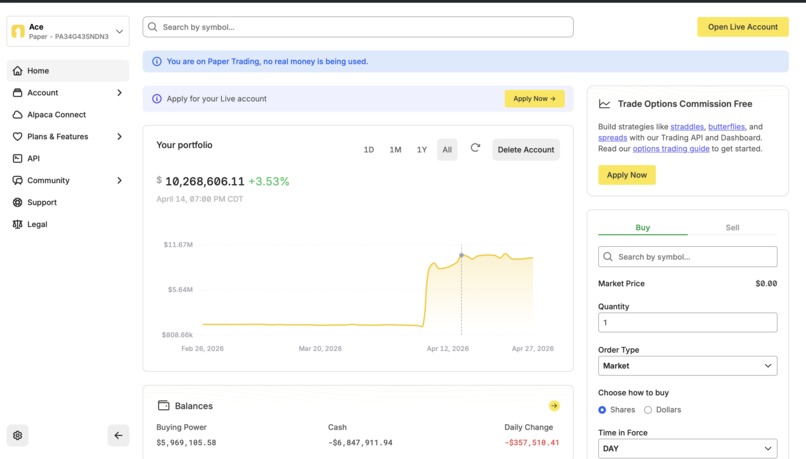Open the Ace account switcher dropdown
The width and height of the screenshot is (806, 459).
tap(68, 31)
